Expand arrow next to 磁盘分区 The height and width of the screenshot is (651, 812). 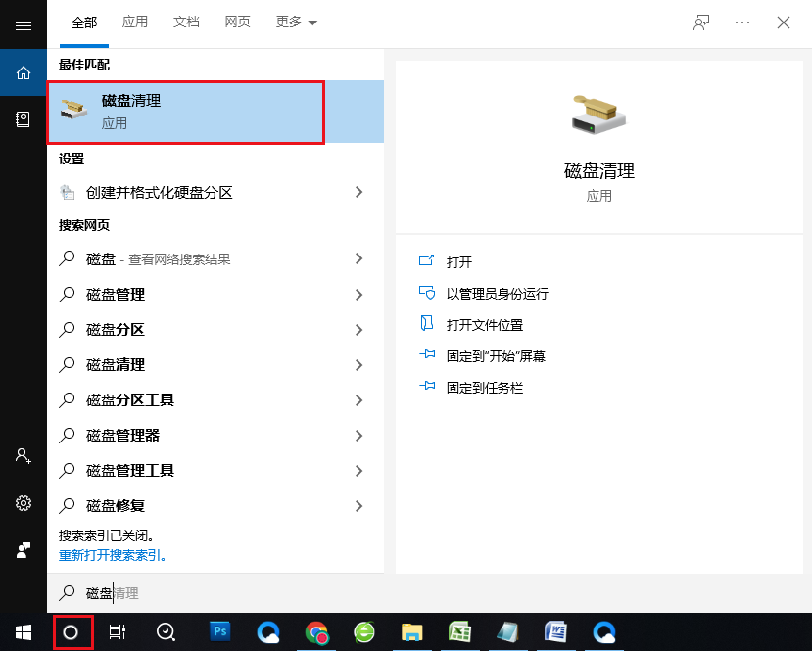pyautogui.click(x=358, y=330)
